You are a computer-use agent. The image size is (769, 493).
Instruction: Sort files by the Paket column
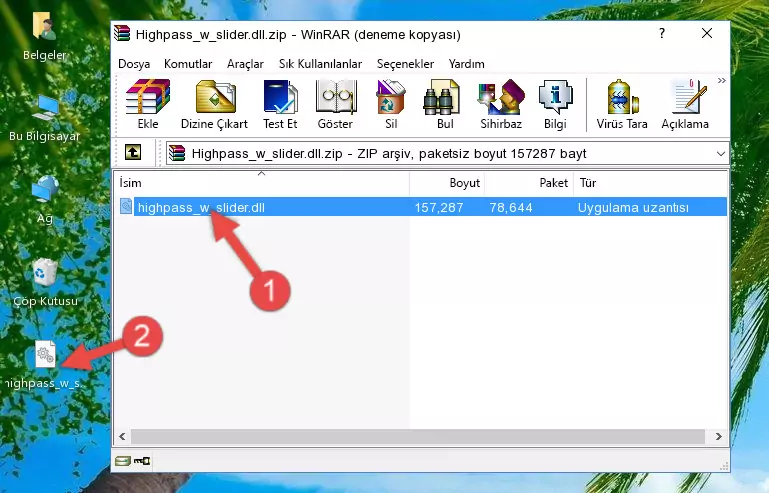[529, 183]
